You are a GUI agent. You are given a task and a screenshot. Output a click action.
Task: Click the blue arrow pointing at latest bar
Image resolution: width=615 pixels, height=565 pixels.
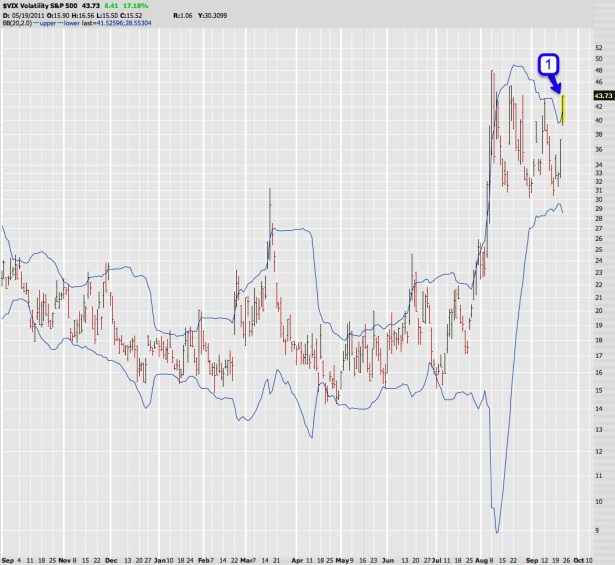559,89
